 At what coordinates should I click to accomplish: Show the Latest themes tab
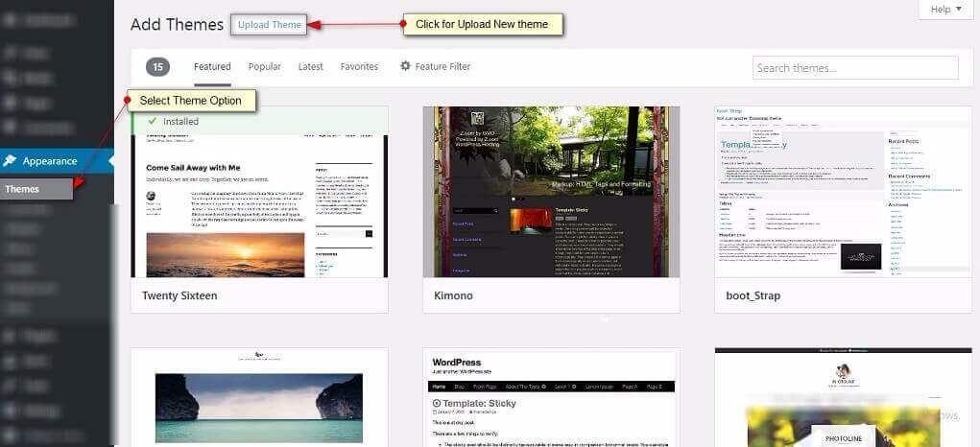pos(310,67)
